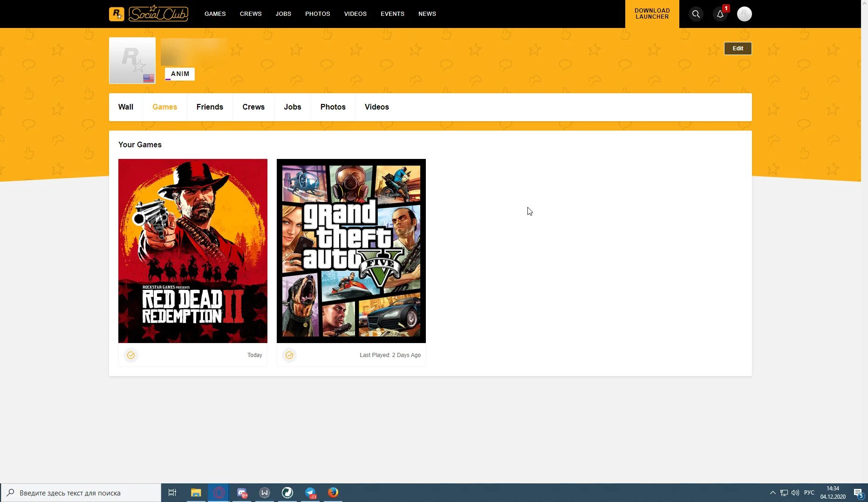Open the JOBS menu in header
The image size is (868, 502).
click(283, 14)
